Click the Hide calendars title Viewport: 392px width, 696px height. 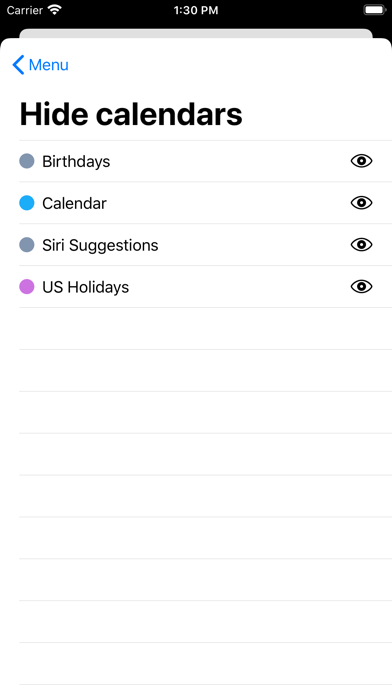(x=131, y=114)
